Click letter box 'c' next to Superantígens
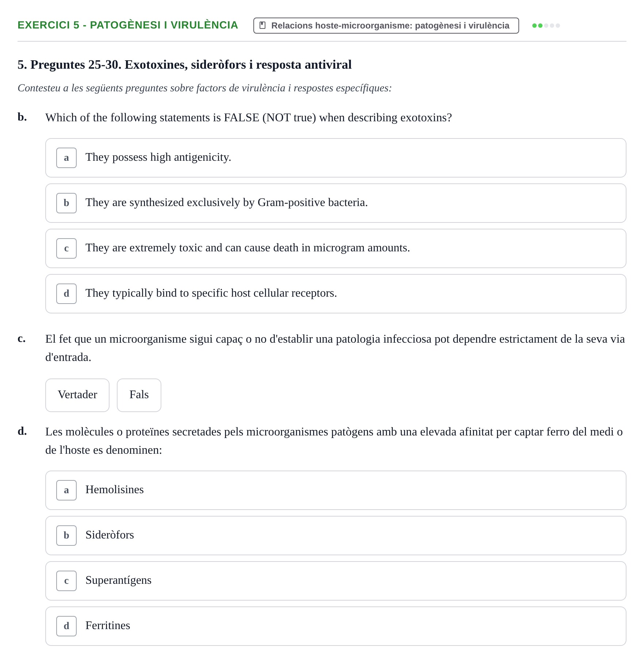The height and width of the screenshot is (670, 644). [x=66, y=581]
